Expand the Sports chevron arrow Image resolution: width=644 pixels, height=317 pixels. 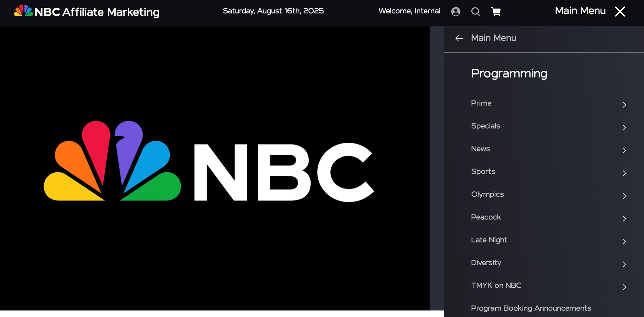[x=624, y=173]
